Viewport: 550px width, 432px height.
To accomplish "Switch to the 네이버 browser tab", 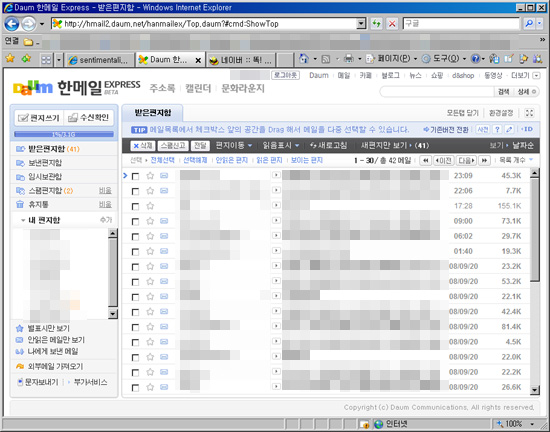I will click(241, 60).
